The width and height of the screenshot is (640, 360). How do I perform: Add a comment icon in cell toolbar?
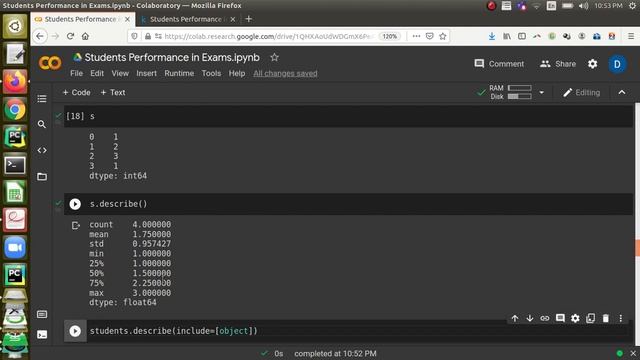pyautogui.click(x=560, y=318)
